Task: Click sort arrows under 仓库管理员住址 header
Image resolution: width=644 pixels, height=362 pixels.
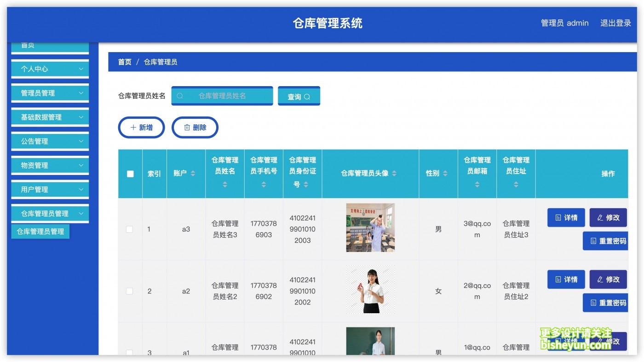Action: 516,184
